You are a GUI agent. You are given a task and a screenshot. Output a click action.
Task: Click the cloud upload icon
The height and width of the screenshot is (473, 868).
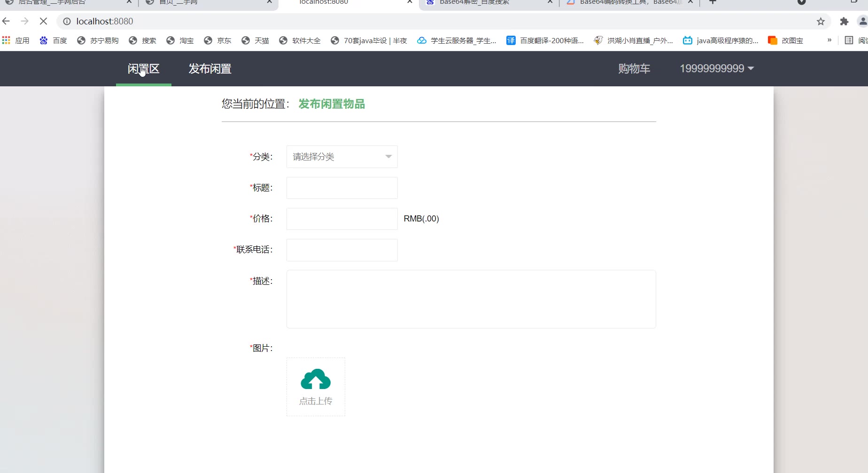pos(316,380)
